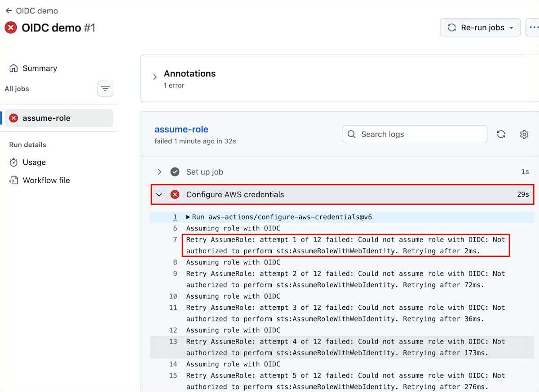Click 'Assuming role with OIDC' on line 6

(233, 229)
